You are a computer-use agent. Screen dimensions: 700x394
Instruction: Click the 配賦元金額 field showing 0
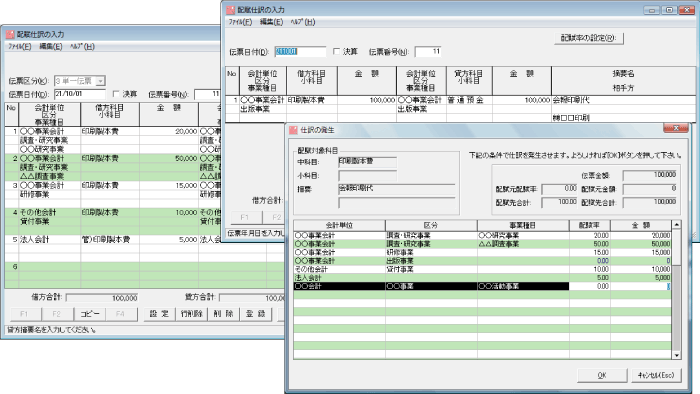[650, 189]
